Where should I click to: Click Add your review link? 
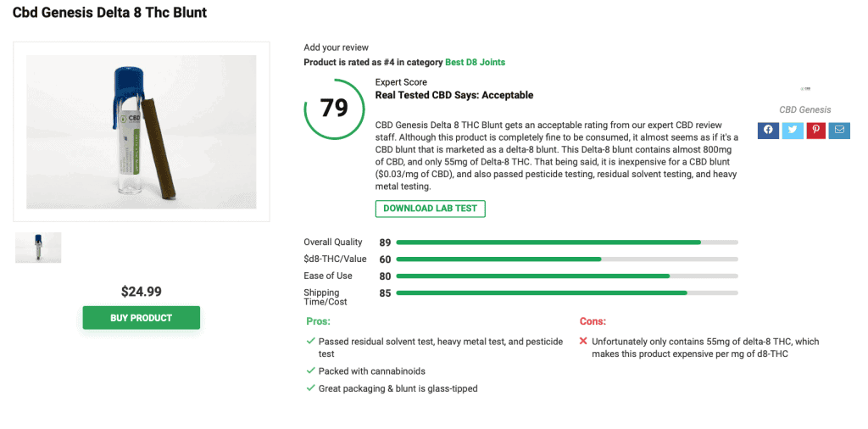(x=336, y=47)
